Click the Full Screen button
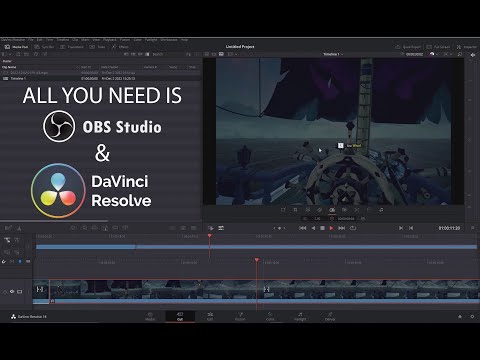This screenshot has height=360, width=480. (x=438, y=47)
